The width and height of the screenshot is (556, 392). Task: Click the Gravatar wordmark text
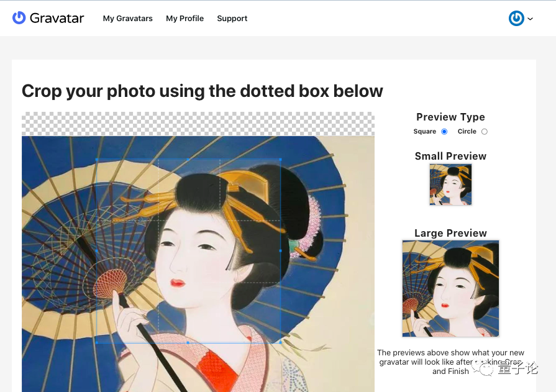pos(57,18)
